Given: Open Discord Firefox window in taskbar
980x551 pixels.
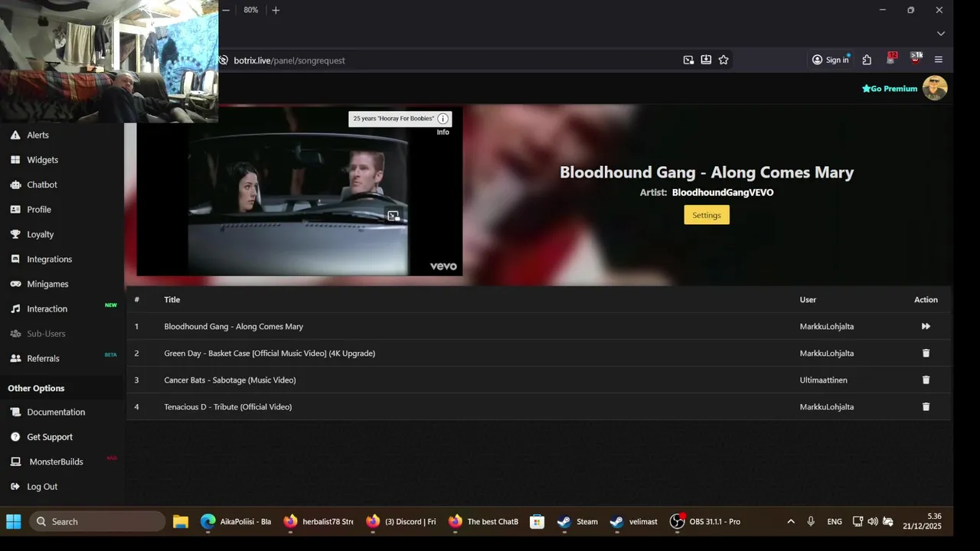Looking at the screenshot, I should tap(401, 522).
